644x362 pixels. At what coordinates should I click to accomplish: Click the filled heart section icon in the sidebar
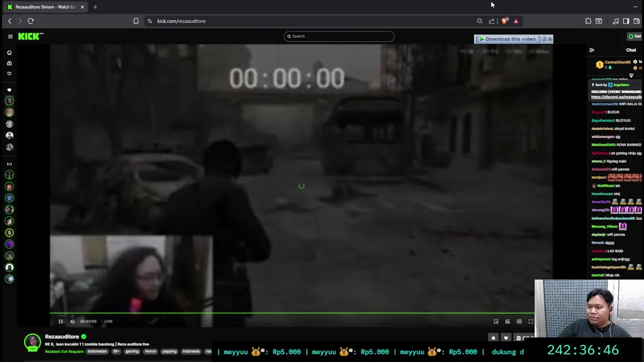coord(9,90)
